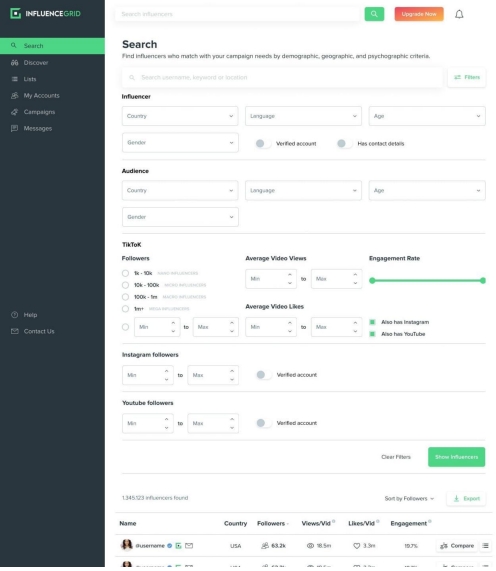Uncheck Also has Instagram checkbox

point(372,322)
